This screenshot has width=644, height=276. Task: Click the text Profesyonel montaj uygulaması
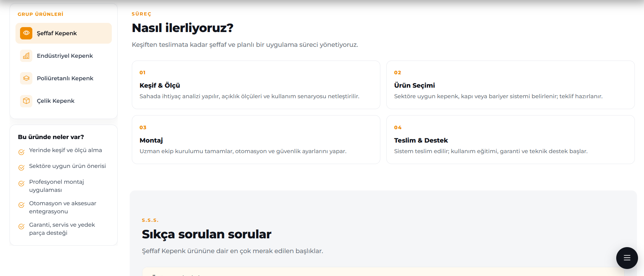pos(57,186)
